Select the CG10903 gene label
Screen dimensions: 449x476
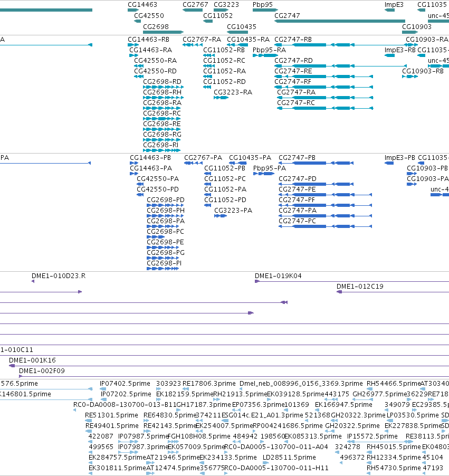pos(416,26)
